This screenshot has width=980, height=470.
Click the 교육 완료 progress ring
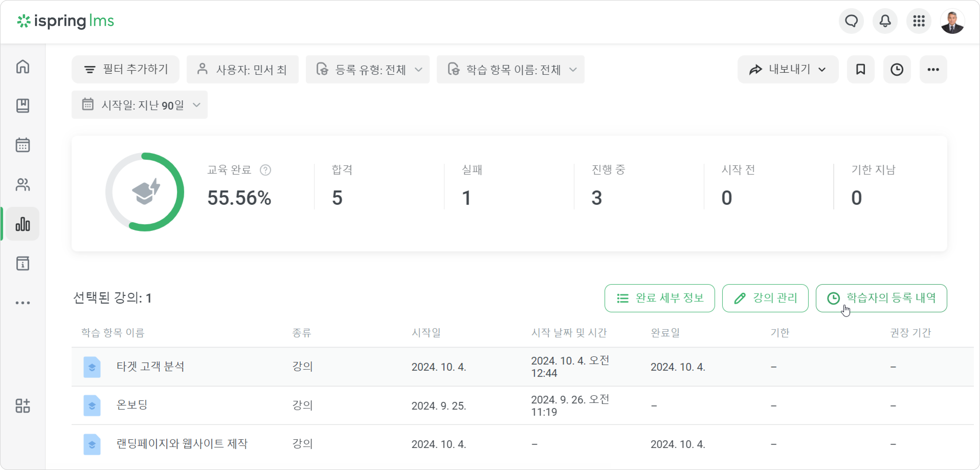point(145,192)
